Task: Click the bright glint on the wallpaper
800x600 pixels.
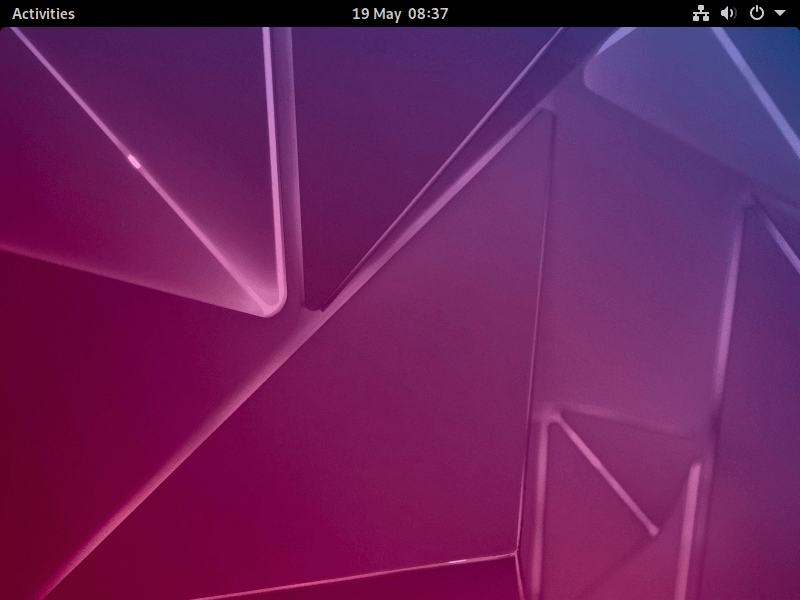Action: pyautogui.click(x=134, y=161)
